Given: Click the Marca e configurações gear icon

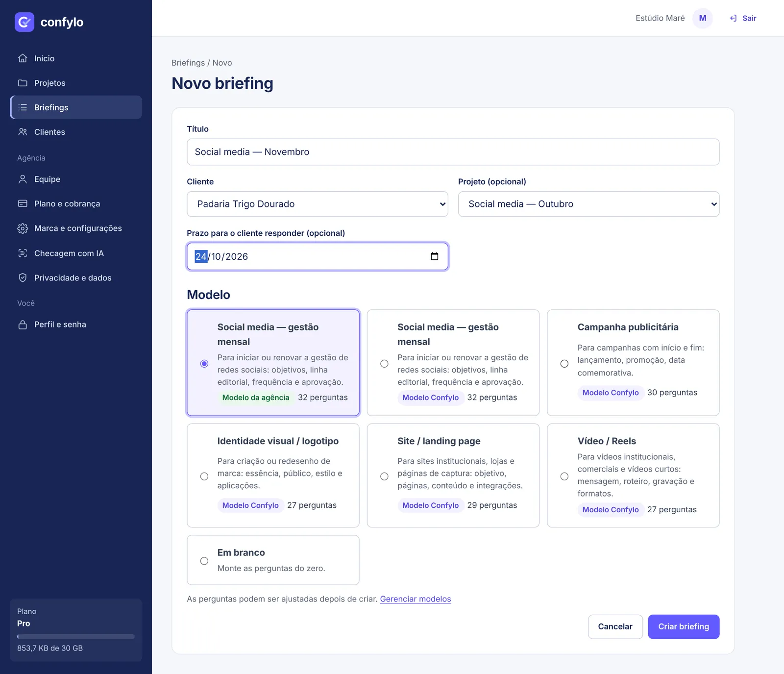Looking at the screenshot, I should click(23, 228).
